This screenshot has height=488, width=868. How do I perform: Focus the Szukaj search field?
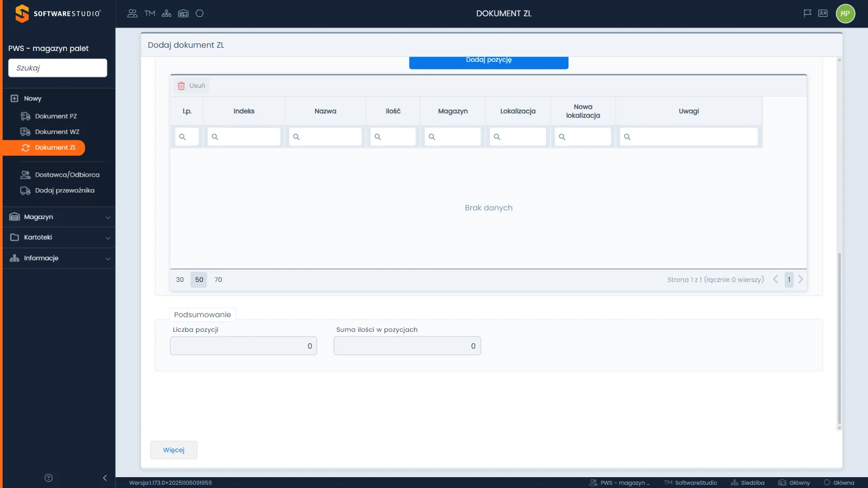58,68
